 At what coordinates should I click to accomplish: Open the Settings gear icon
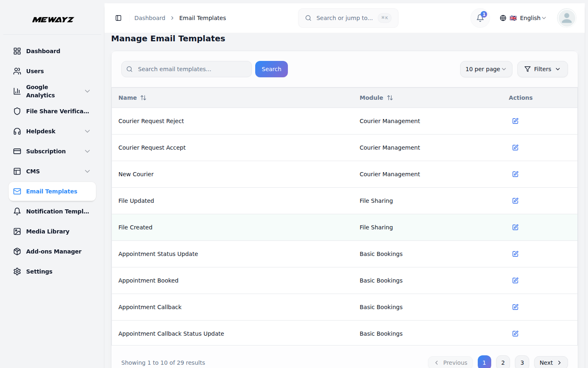[17, 271]
